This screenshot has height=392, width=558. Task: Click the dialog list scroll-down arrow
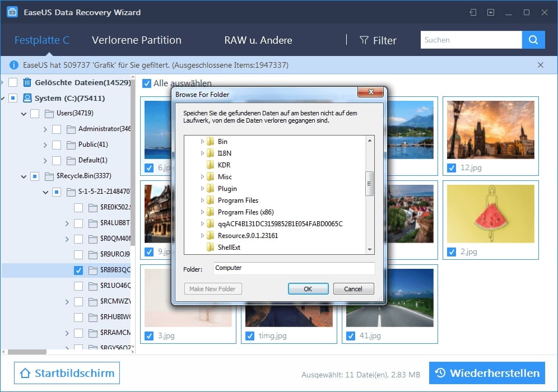370,250
